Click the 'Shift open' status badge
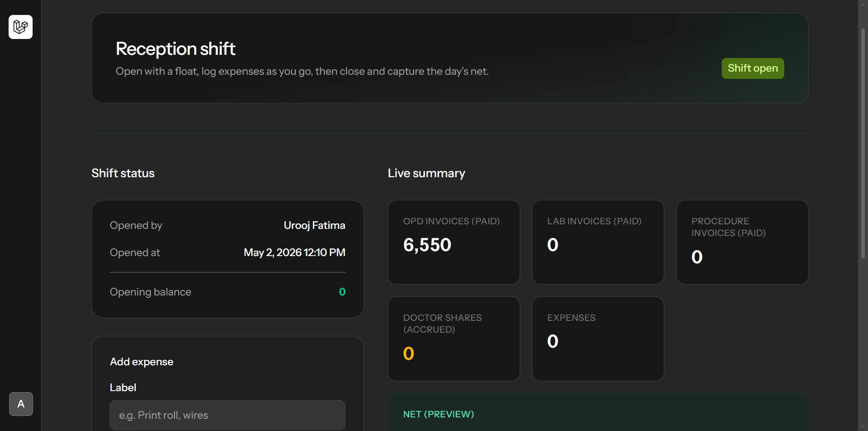Screen dimensions: 868x431 tap(753, 68)
